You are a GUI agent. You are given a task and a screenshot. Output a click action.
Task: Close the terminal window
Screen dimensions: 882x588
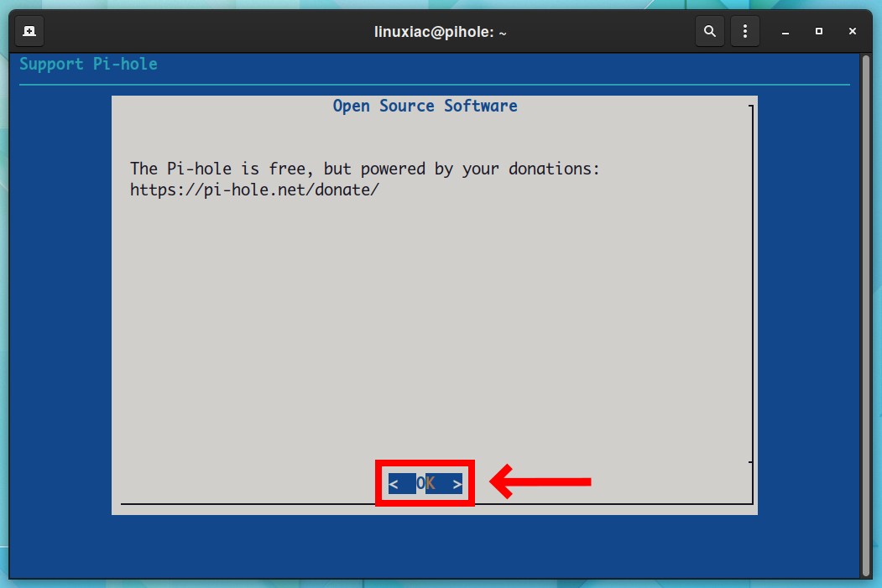pyautogui.click(x=852, y=32)
